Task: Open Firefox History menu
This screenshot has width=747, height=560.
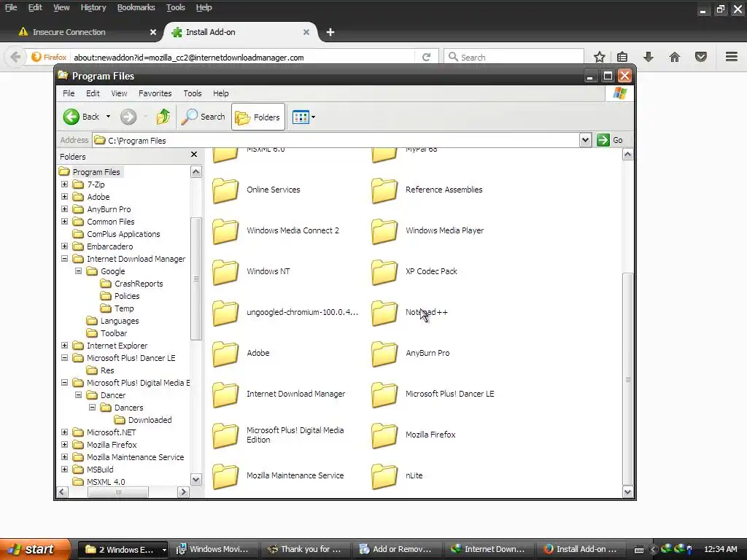Action: pyautogui.click(x=93, y=7)
